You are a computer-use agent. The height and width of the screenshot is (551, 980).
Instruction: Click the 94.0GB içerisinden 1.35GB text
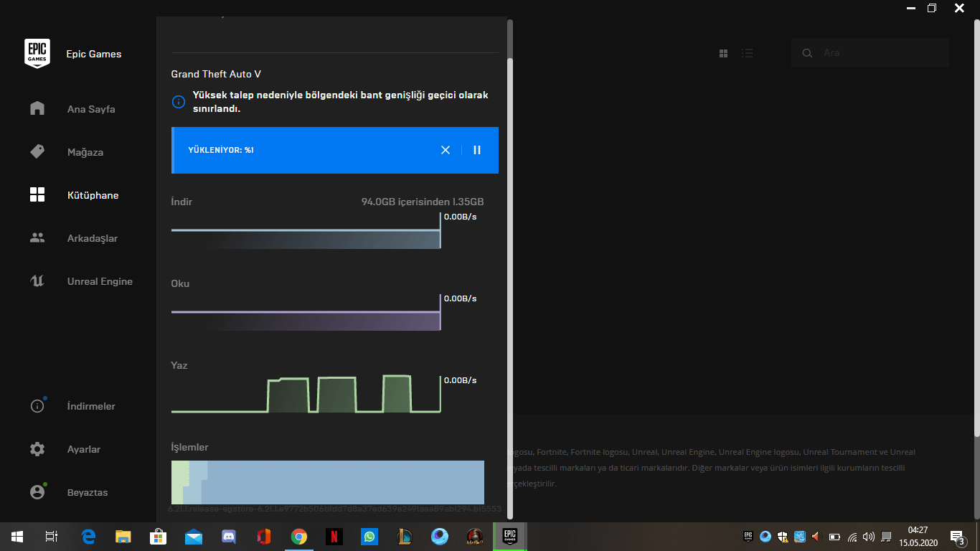[423, 202]
